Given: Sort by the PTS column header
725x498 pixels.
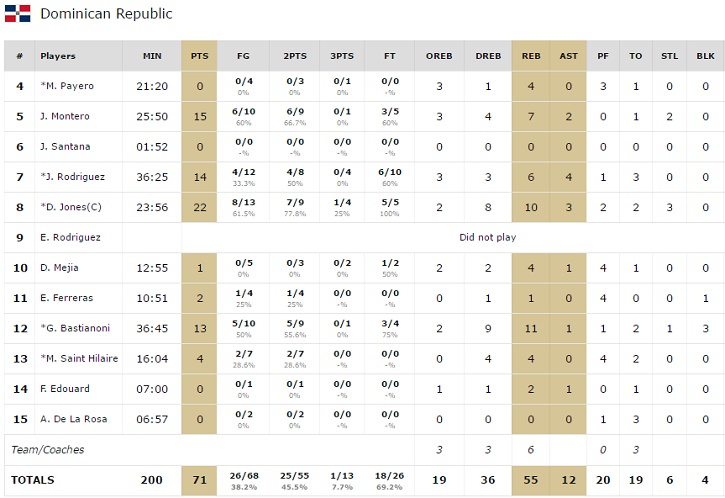Looking at the screenshot, I should [200, 56].
